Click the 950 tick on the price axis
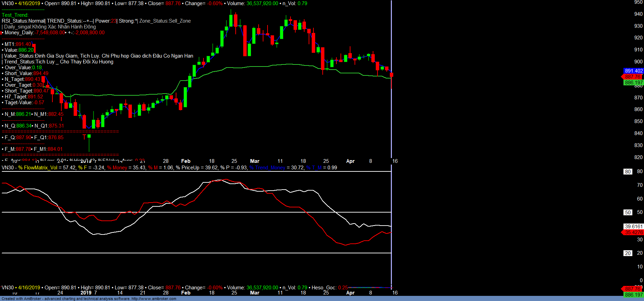This screenshot has height=301, width=644. [638, 2]
